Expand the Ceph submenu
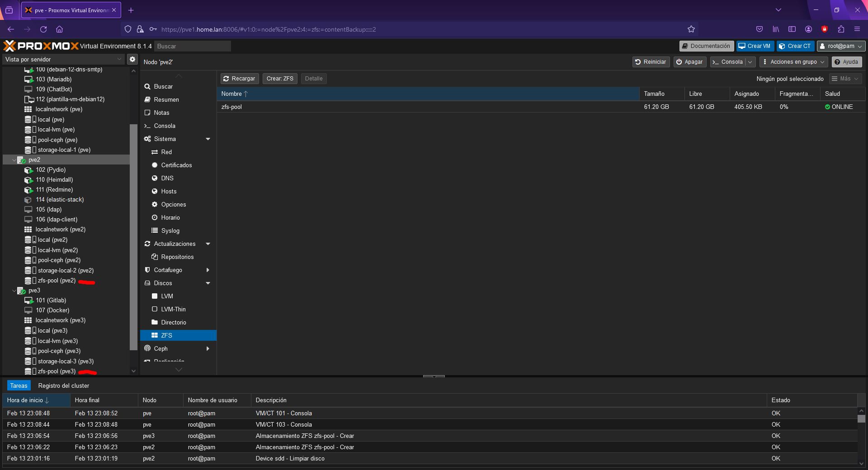The image size is (868, 470). coord(208,348)
